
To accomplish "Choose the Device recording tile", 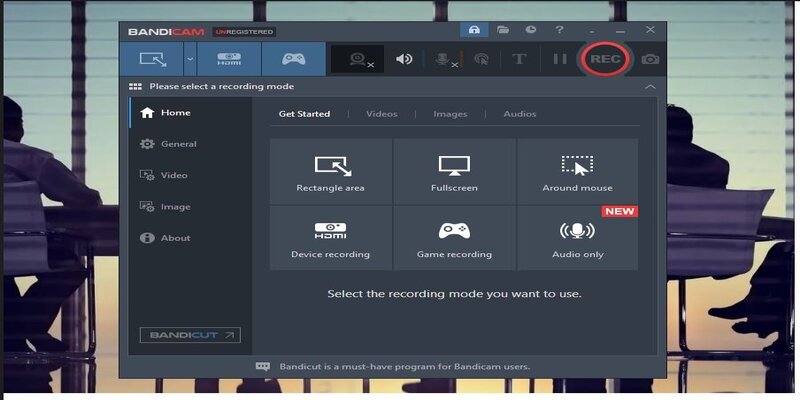I will tap(331, 238).
